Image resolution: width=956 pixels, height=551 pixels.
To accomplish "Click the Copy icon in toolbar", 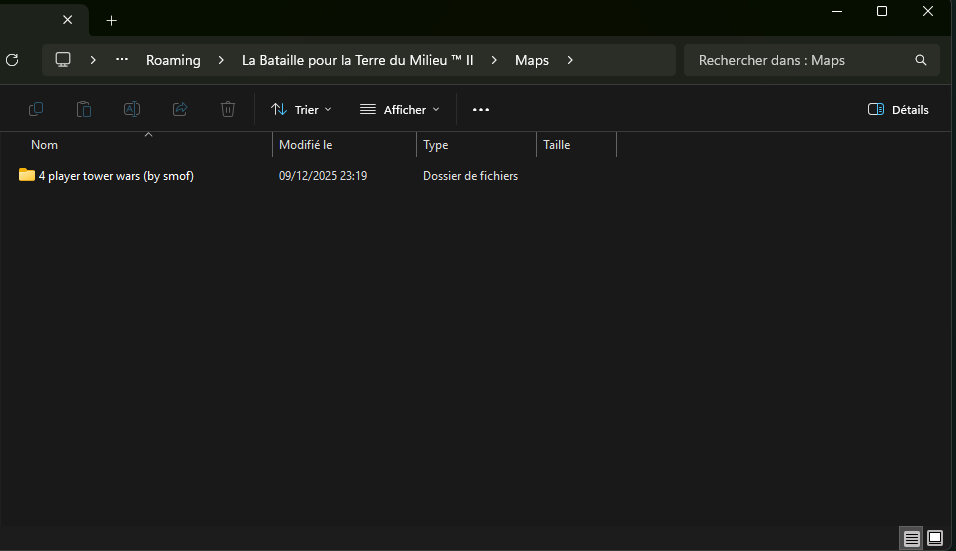I will [36, 109].
